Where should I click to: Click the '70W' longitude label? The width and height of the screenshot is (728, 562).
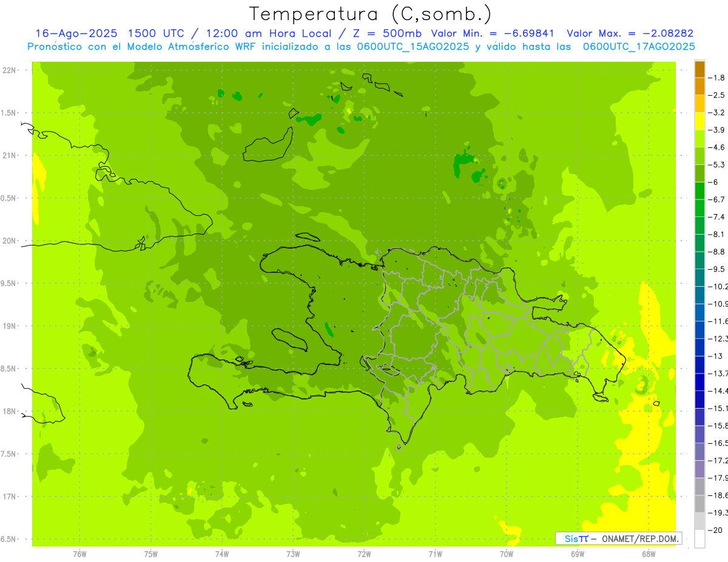pos(507,554)
